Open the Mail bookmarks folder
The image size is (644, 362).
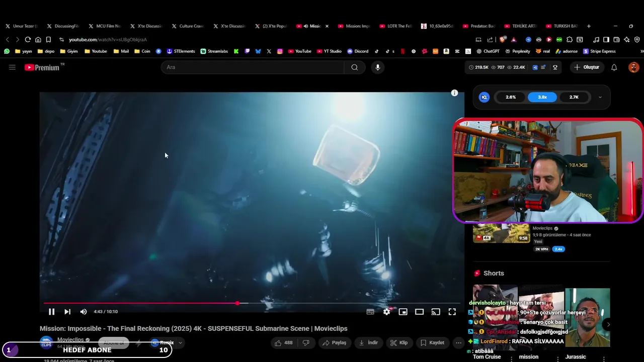(121, 51)
